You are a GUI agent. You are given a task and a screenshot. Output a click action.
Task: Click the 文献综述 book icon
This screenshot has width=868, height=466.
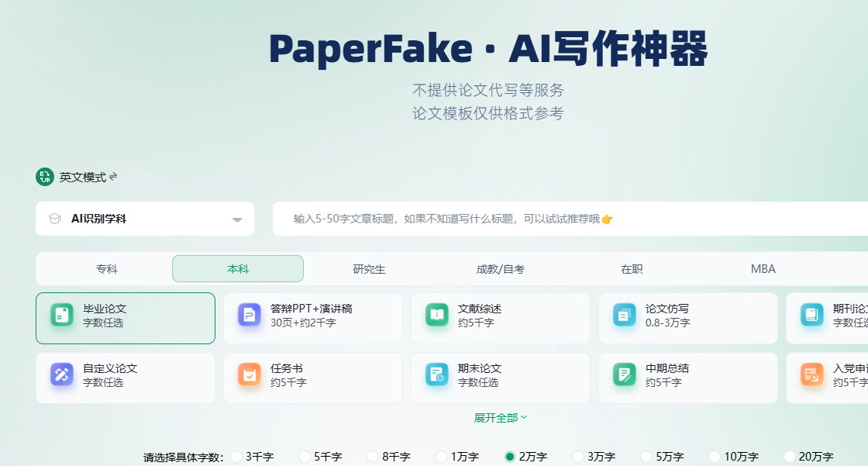437,316
